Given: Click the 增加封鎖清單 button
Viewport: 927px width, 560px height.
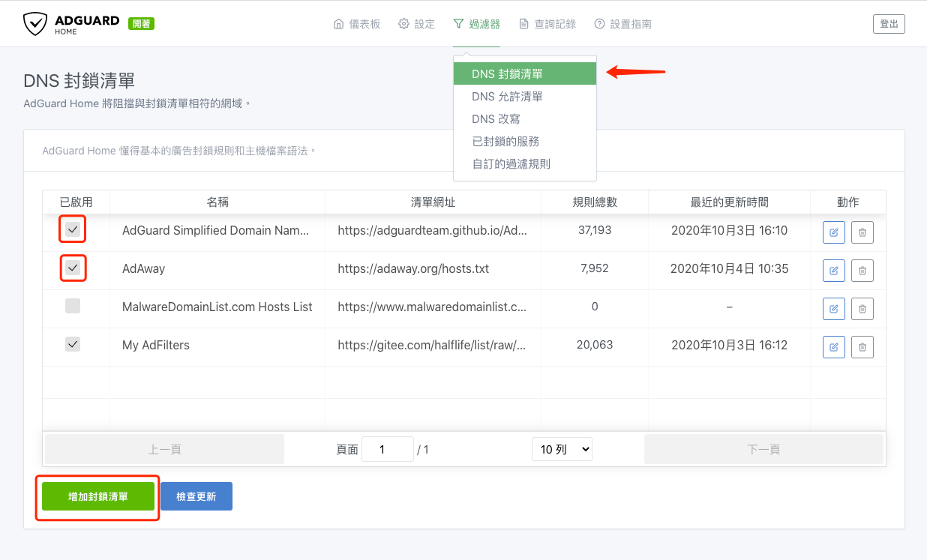Looking at the screenshot, I should click(97, 496).
